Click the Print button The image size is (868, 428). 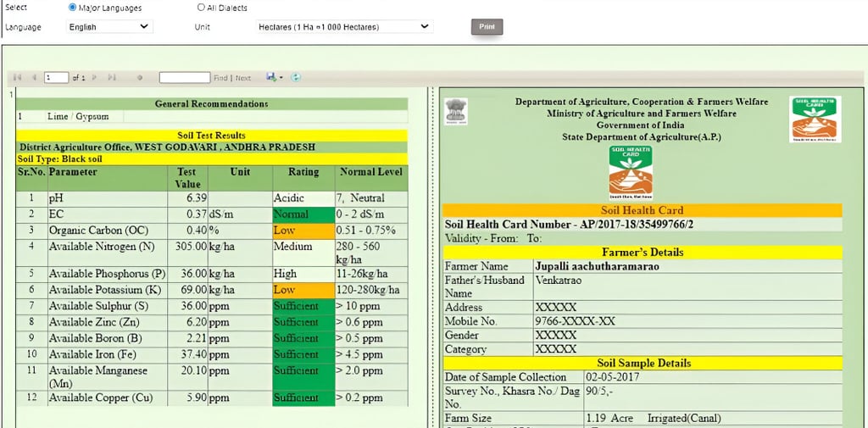click(x=487, y=26)
